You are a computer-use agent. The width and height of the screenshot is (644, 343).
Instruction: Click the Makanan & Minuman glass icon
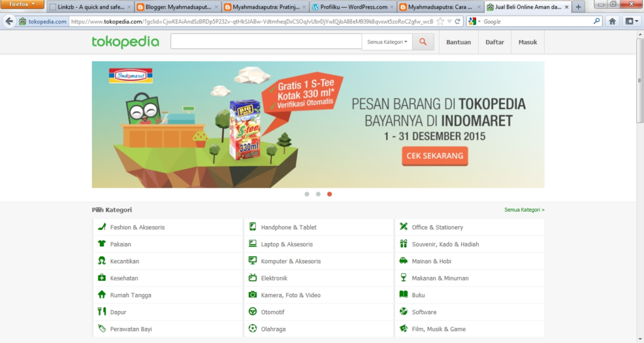click(x=404, y=278)
